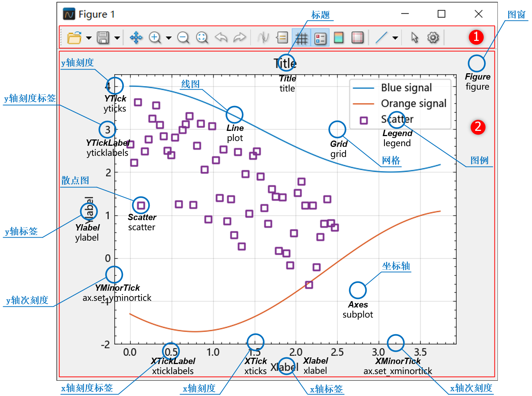532x396 pixels.
Task: Click the plot title text
Action: point(285,64)
